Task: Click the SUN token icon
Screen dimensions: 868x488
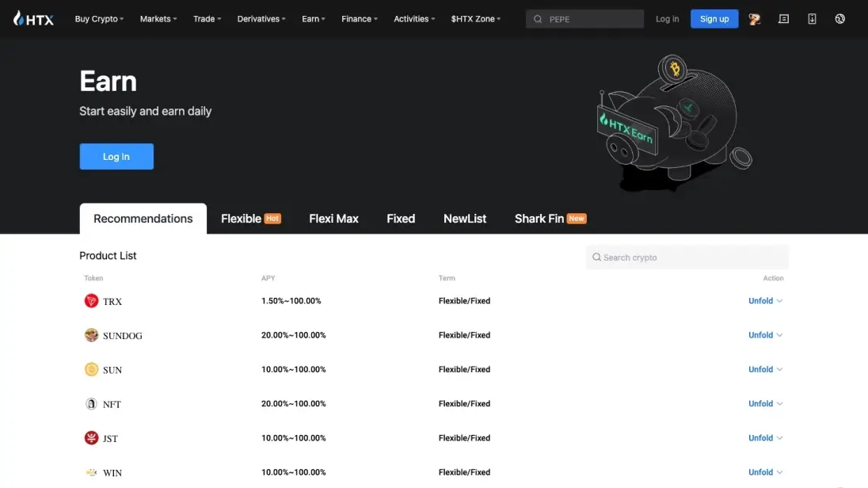Action: pyautogui.click(x=91, y=369)
